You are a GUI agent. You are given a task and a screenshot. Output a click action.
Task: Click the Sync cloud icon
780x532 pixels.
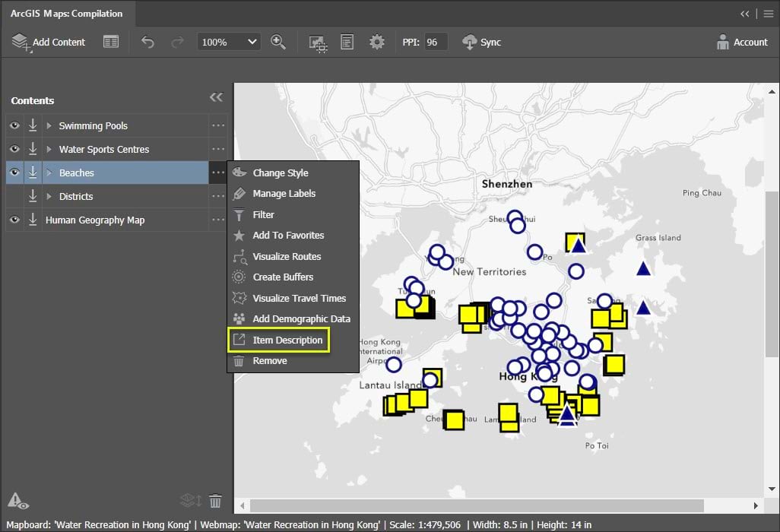pos(469,42)
